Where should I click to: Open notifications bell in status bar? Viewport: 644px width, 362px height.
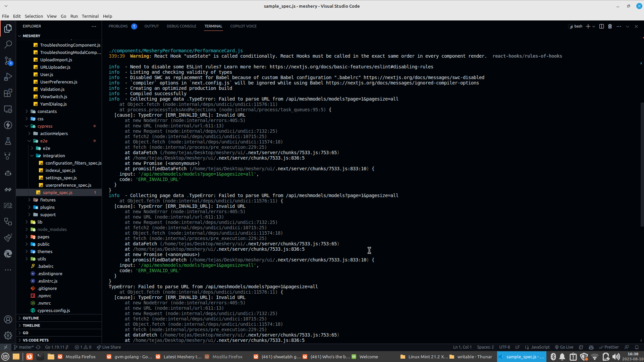pyautogui.click(x=637, y=347)
